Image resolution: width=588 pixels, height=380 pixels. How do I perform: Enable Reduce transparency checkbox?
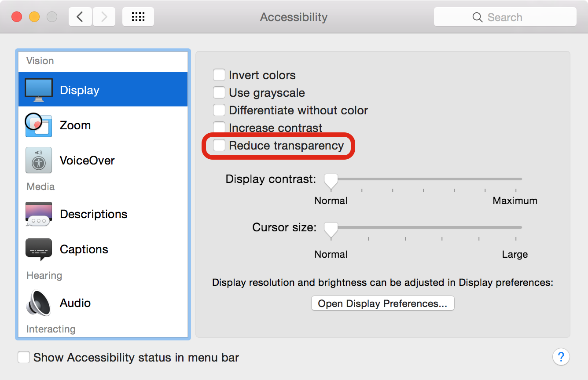coord(219,145)
